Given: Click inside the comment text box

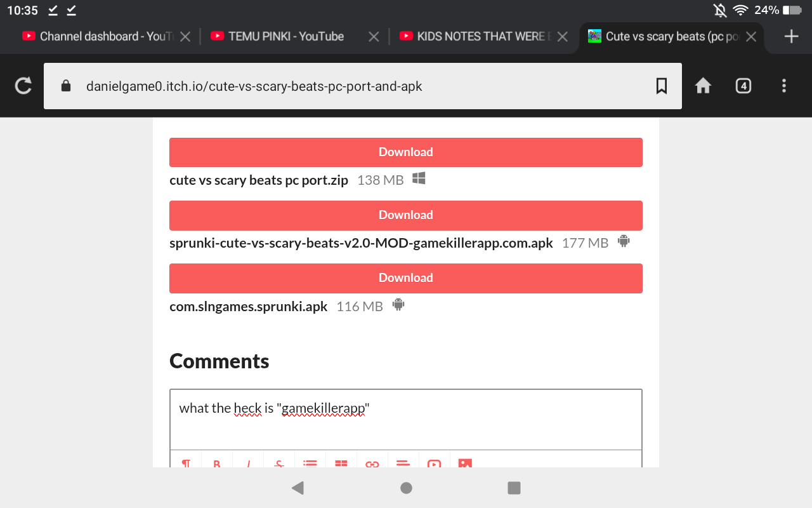Looking at the screenshot, I should 406,419.
